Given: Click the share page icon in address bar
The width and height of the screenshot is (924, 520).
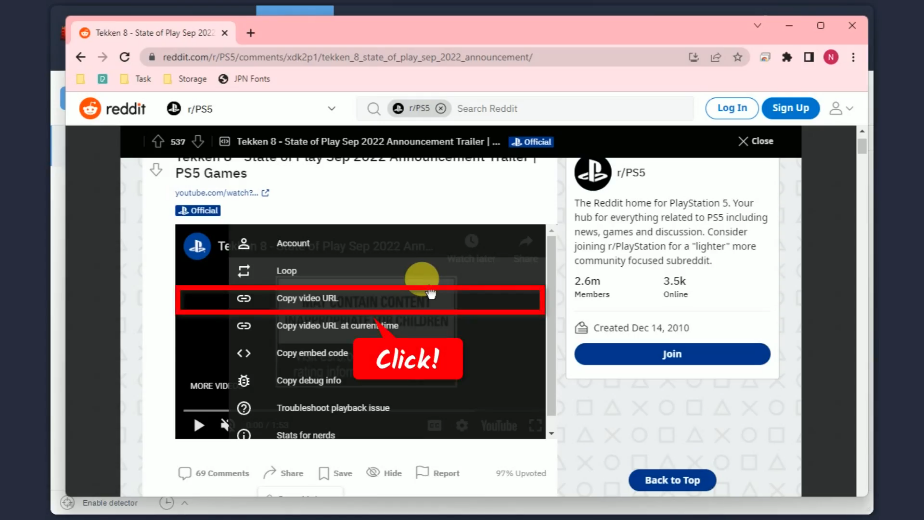Looking at the screenshot, I should point(715,57).
